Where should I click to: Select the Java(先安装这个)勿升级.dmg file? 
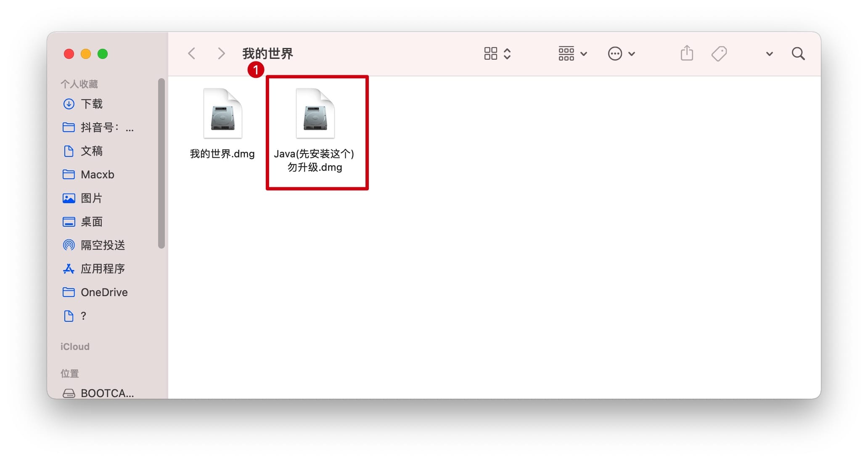(x=315, y=130)
